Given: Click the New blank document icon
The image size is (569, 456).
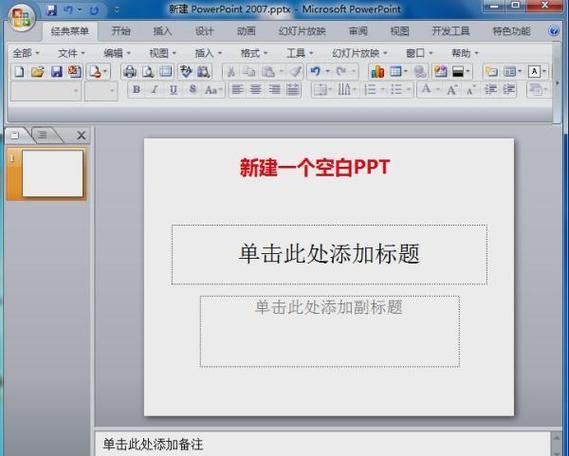Looking at the screenshot, I should [x=19, y=71].
